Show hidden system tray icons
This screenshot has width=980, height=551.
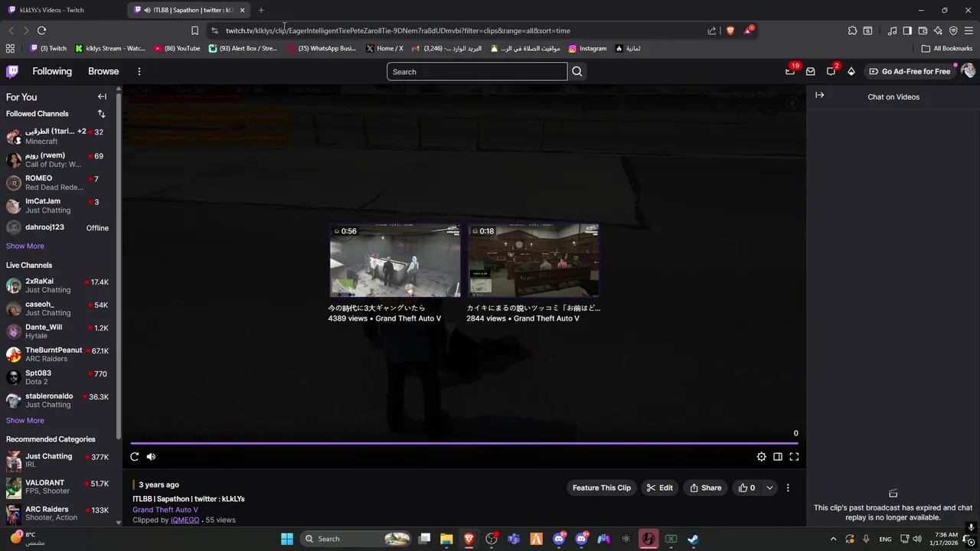(x=833, y=539)
